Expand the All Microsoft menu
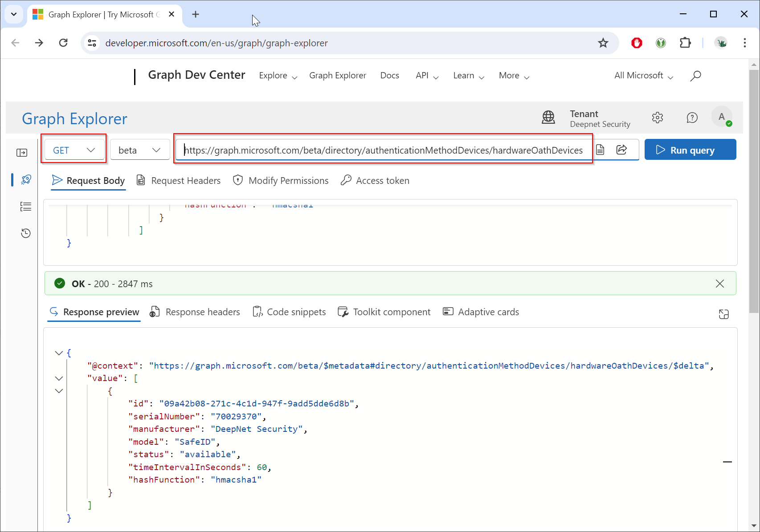 pyautogui.click(x=643, y=76)
